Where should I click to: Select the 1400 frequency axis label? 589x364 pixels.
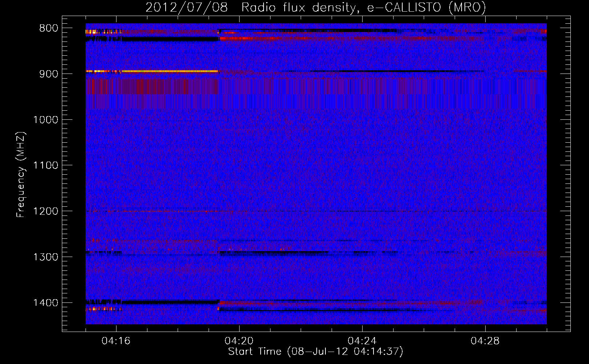[x=46, y=303]
